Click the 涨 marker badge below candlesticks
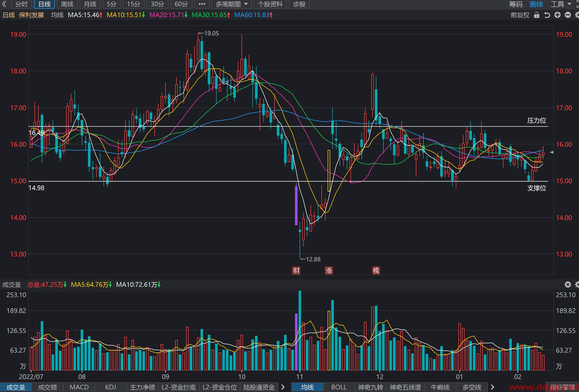Image resolution: width=579 pixels, height=392 pixels. tap(329, 270)
